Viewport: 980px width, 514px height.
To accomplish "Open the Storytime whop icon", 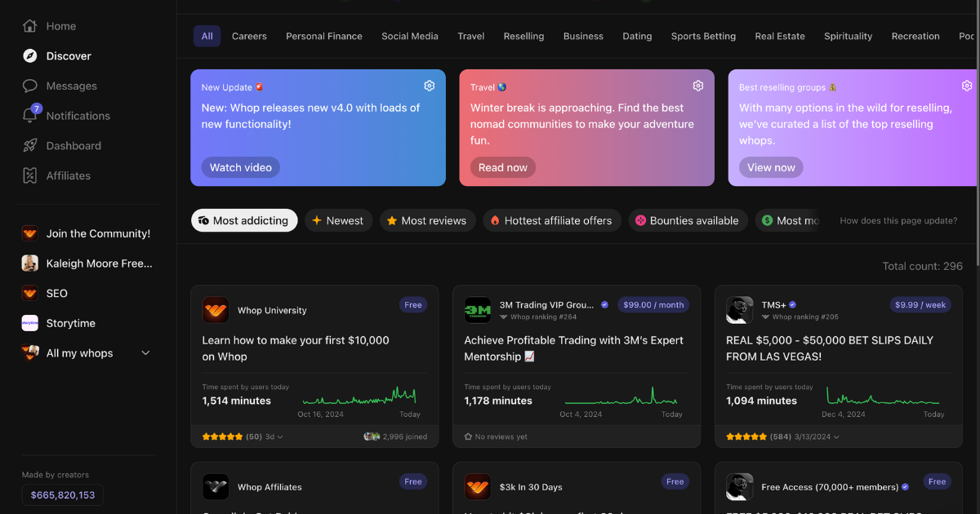I will coord(30,323).
